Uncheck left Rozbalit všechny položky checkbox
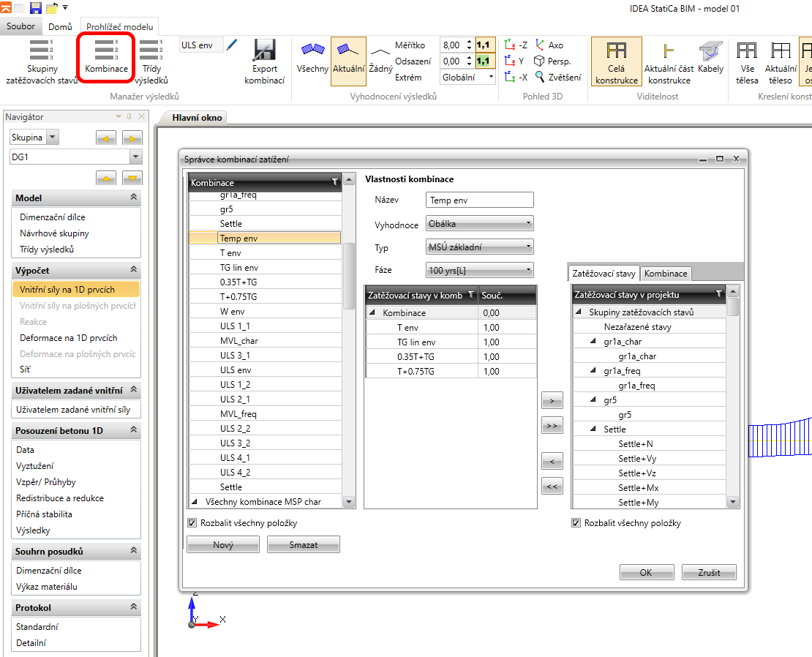This screenshot has width=812, height=657. (x=192, y=523)
